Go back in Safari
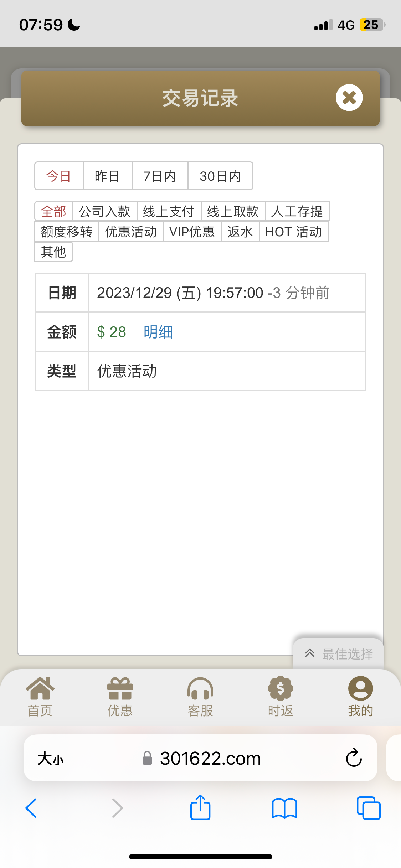The height and width of the screenshot is (868, 401). [31, 808]
